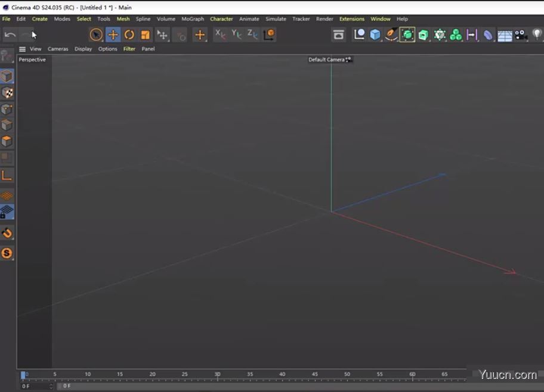The image size is (544, 392).
Task: Select the Live Selection tool
Action: click(95, 35)
